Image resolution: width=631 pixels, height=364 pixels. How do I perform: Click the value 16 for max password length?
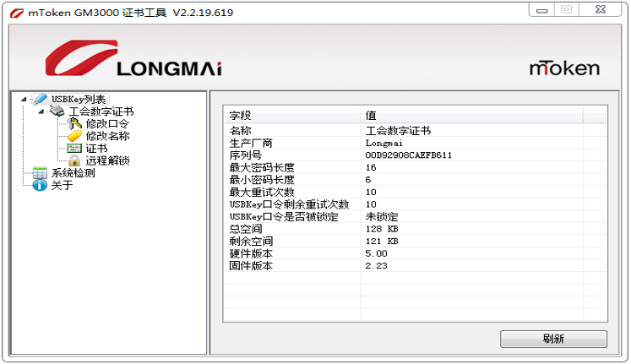371,167
